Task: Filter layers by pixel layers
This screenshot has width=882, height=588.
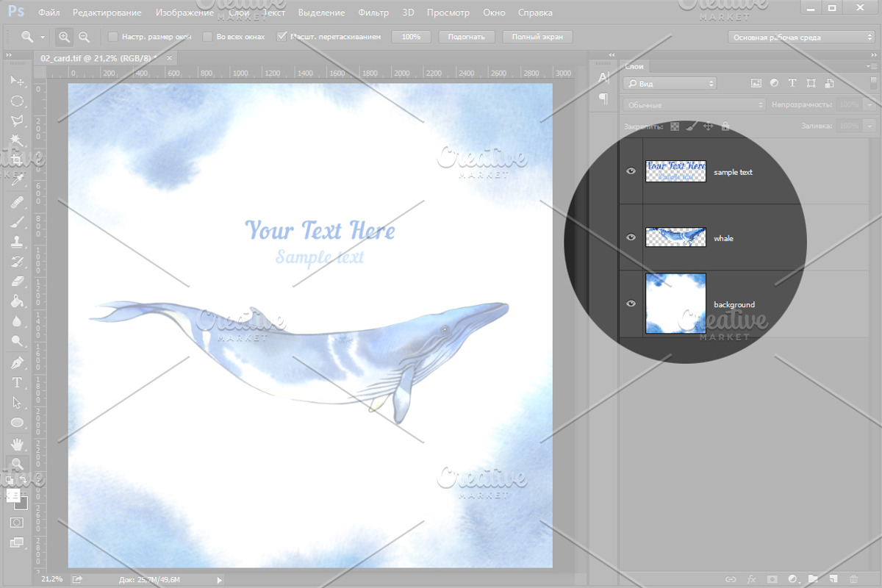Action: pos(757,84)
